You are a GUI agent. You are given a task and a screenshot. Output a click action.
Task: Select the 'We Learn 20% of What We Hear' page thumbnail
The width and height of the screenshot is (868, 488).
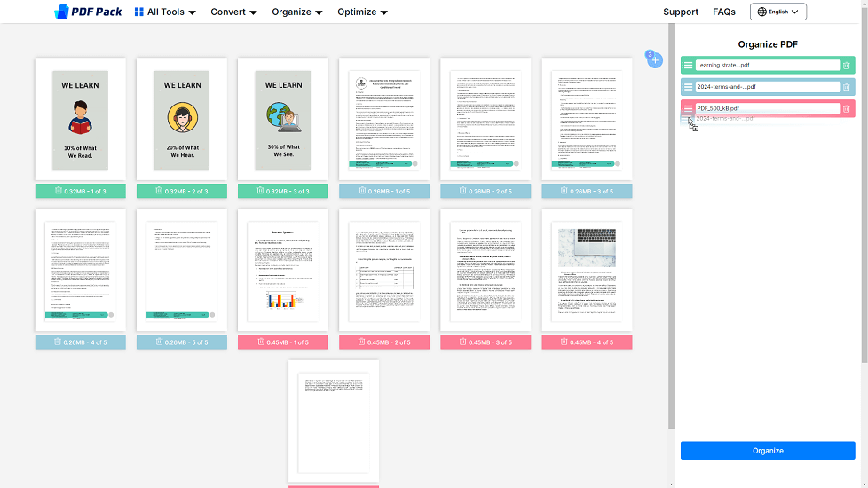182,121
